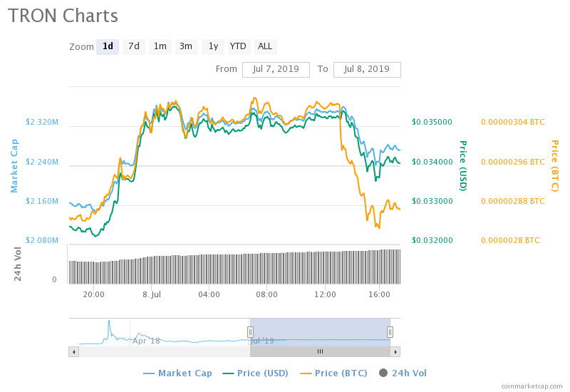Click the navigator scrollbar thumb
570x392 pixels.
click(x=320, y=351)
